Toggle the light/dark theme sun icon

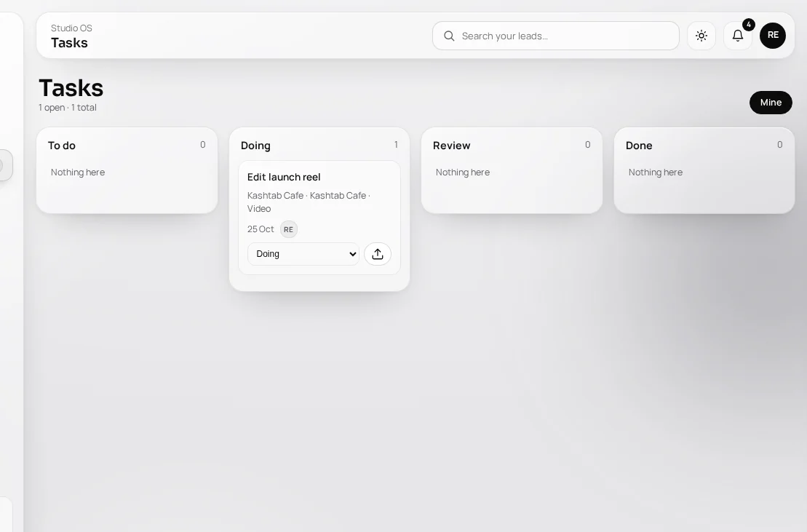701,36
